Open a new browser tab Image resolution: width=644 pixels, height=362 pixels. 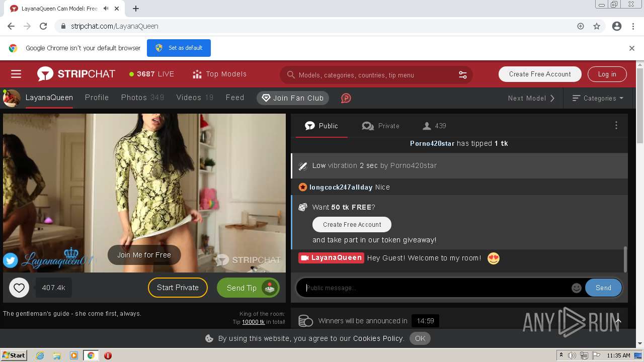coord(136,9)
